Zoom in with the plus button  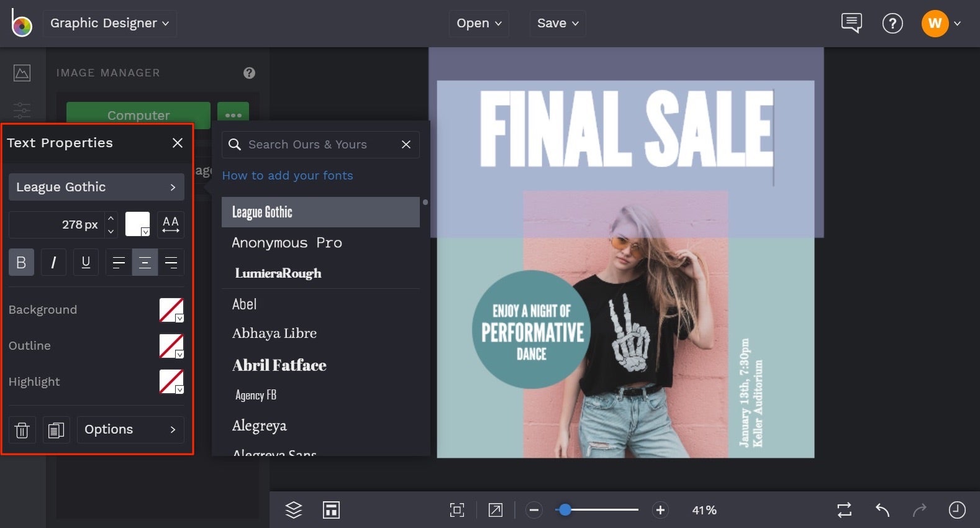coord(660,510)
